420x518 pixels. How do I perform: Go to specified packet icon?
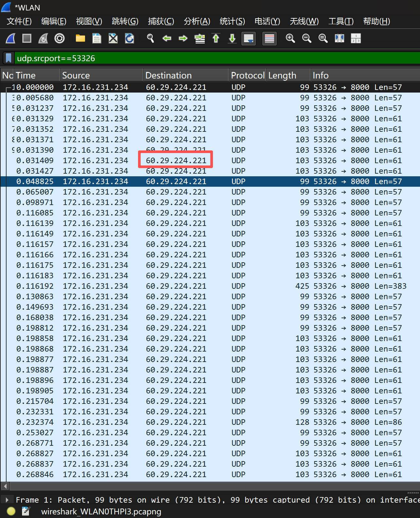click(x=200, y=39)
